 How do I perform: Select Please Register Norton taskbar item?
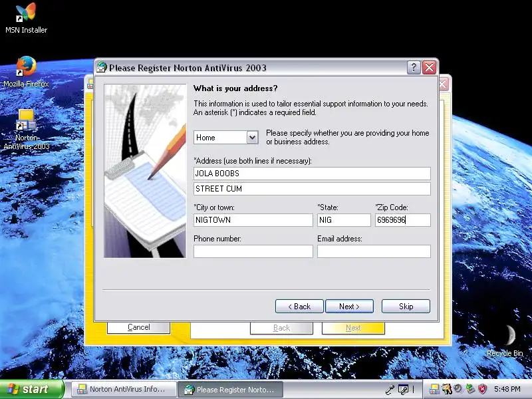pyautogui.click(x=230, y=390)
